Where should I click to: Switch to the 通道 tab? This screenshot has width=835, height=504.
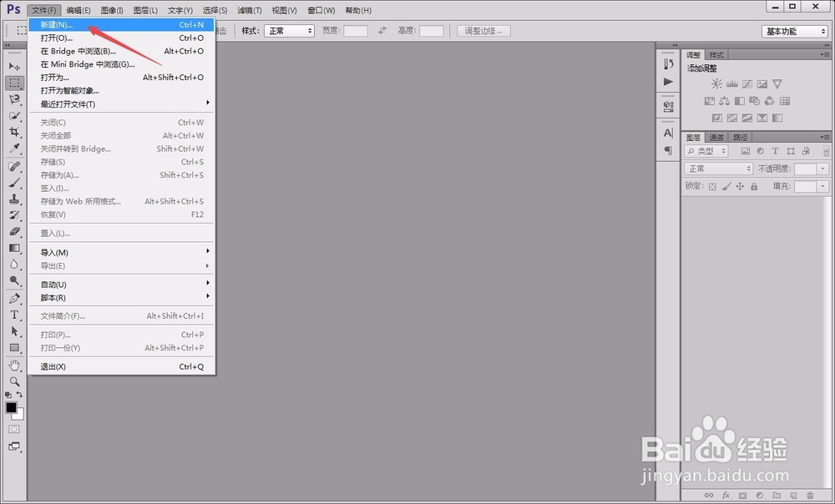(718, 136)
